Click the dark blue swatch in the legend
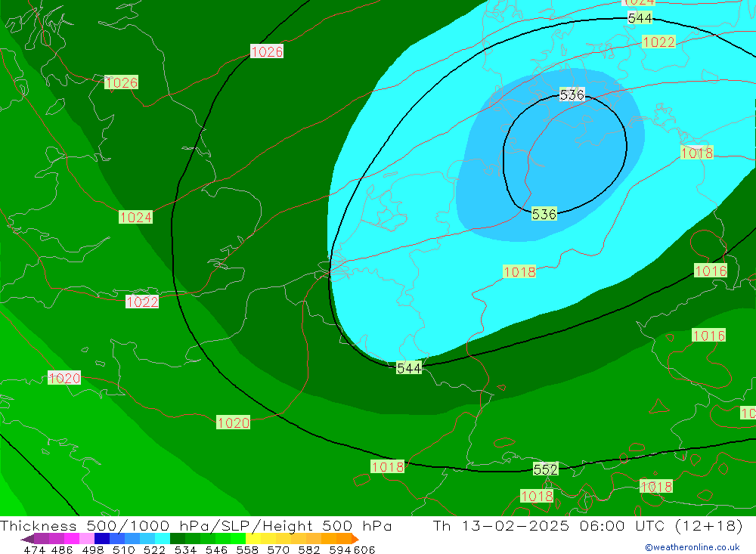Image resolution: width=756 pixels, height=554 pixels. (102, 539)
